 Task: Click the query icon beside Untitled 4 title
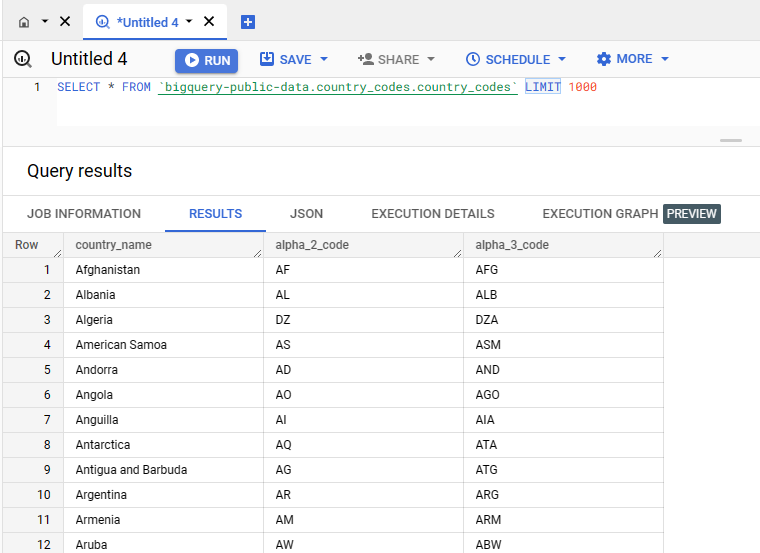click(23, 59)
